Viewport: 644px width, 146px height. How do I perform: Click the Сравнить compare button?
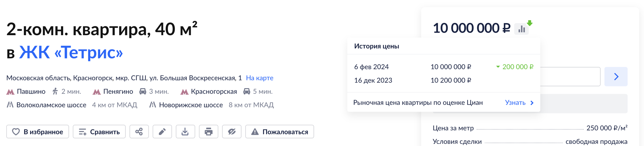99,132
